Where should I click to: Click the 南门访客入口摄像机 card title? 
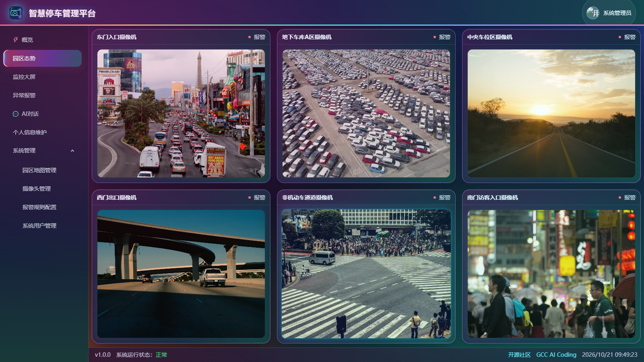pos(493,197)
